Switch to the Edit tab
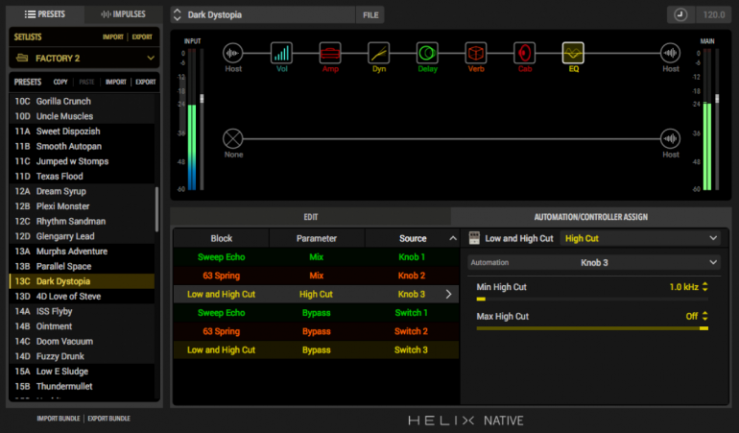The height and width of the screenshot is (433, 739). coord(310,216)
